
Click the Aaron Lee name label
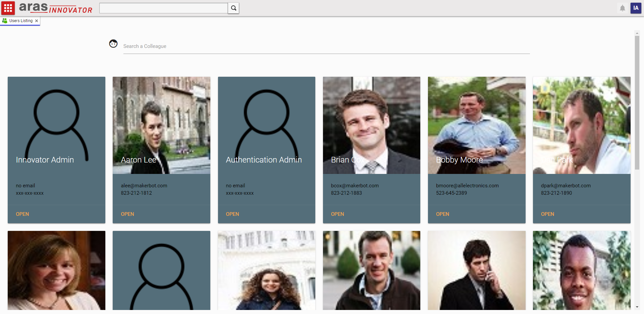coord(139,160)
